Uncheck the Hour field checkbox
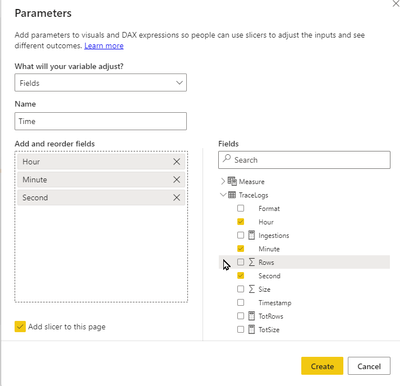 (240, 222)
